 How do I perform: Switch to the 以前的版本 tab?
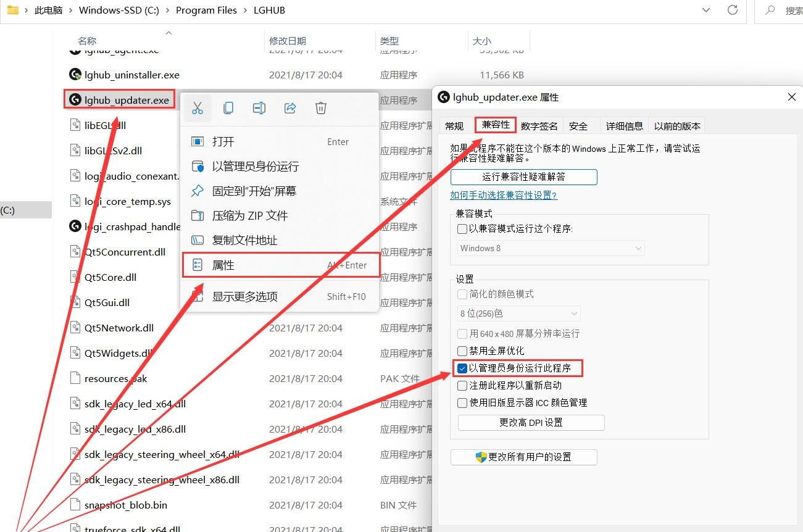tap(677, 126)
